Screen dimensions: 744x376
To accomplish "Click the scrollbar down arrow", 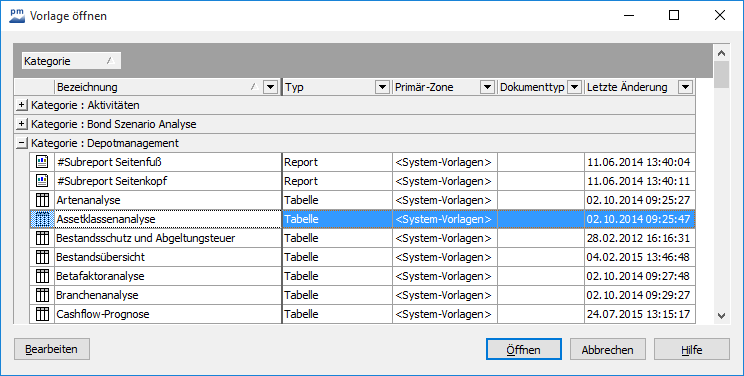I will 721,316.
